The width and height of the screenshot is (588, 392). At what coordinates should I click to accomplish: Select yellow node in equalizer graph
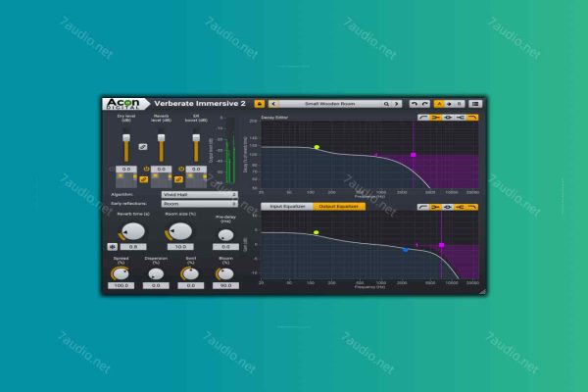click(x=317, y=232)
